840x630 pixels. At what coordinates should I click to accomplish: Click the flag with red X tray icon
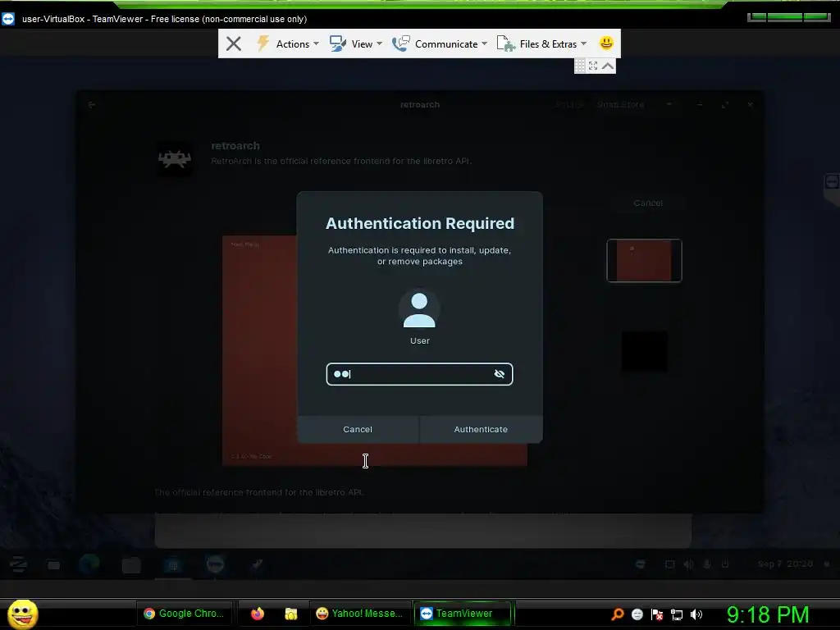[x=657, y=614]
